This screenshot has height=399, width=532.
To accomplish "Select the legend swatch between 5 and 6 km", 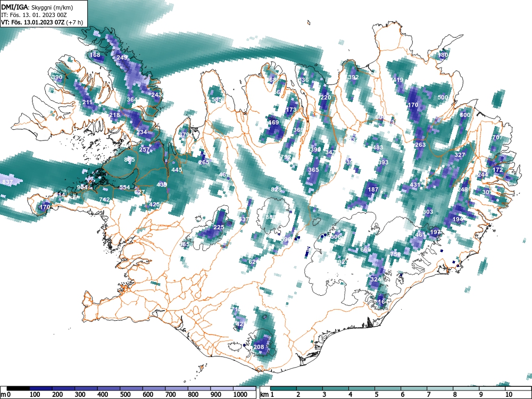I will 388,388.
